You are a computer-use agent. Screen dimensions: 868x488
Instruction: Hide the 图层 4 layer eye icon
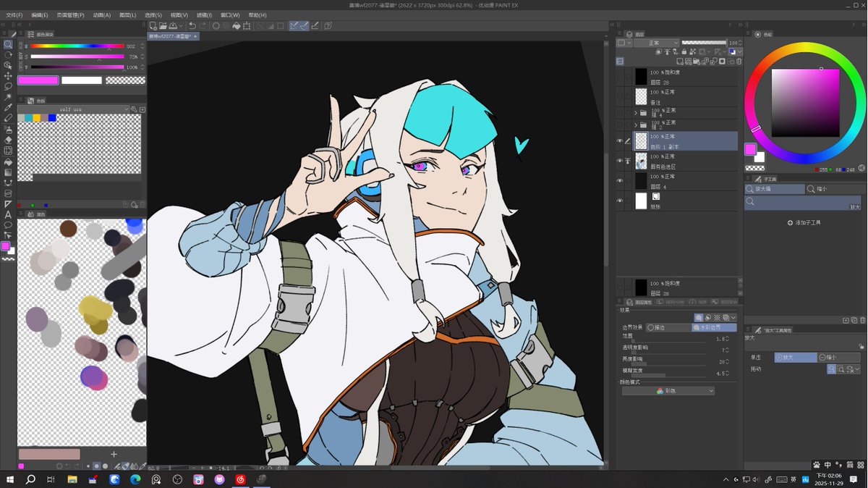click(619, 181)
